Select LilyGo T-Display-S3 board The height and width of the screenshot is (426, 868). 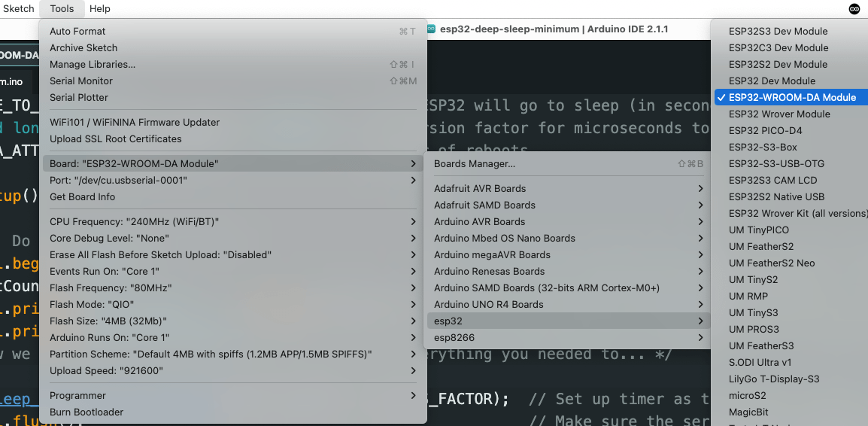(x=791, y=379)
